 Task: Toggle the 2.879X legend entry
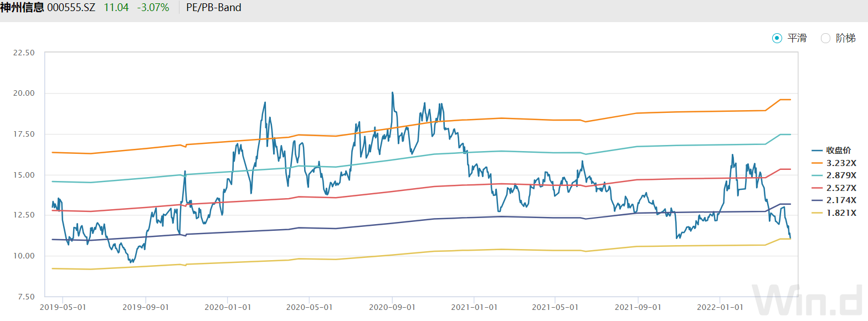click(x=834, y=175)
